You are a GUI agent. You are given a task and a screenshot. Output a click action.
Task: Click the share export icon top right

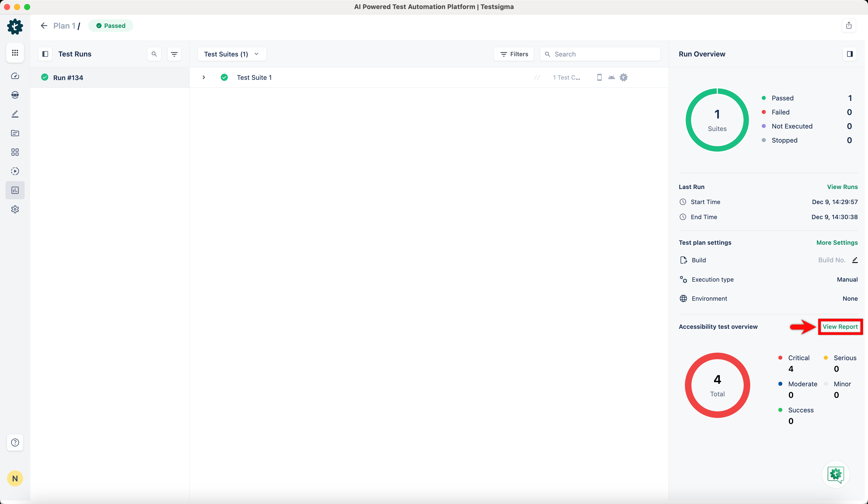(x=849, y=25)
